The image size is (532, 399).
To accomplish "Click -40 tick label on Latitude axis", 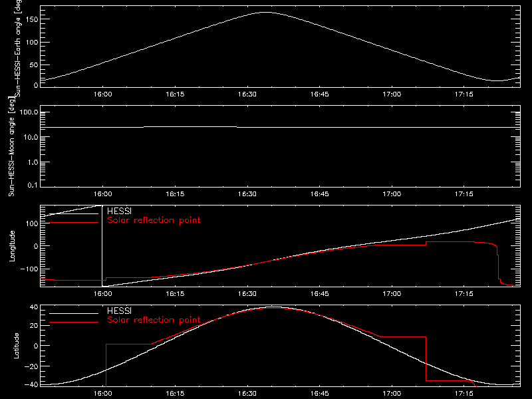I will click(x=31, y=385).
